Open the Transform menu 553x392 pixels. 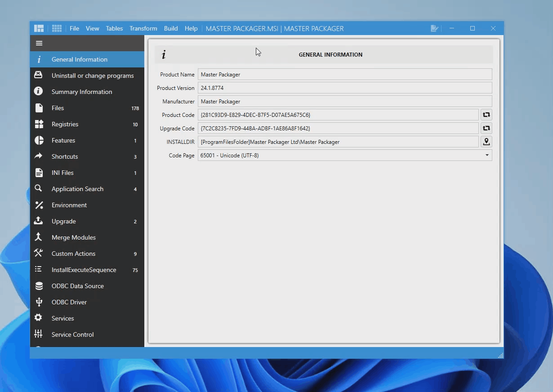[x=143, y=28]
